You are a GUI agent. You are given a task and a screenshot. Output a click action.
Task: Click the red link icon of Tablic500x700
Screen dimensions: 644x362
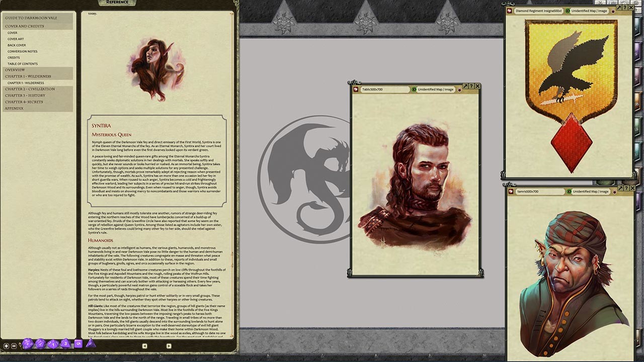pyautogui.click(x=356, y=89)
